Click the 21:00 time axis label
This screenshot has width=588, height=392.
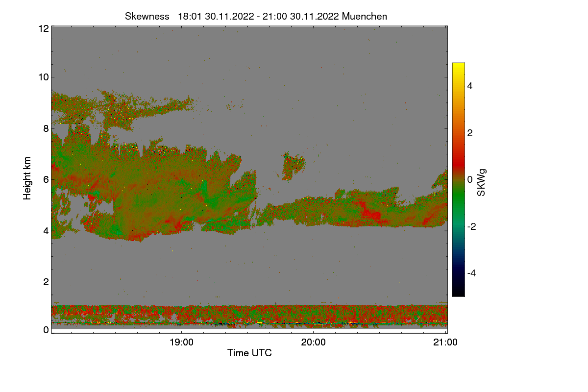pos(446,343)
